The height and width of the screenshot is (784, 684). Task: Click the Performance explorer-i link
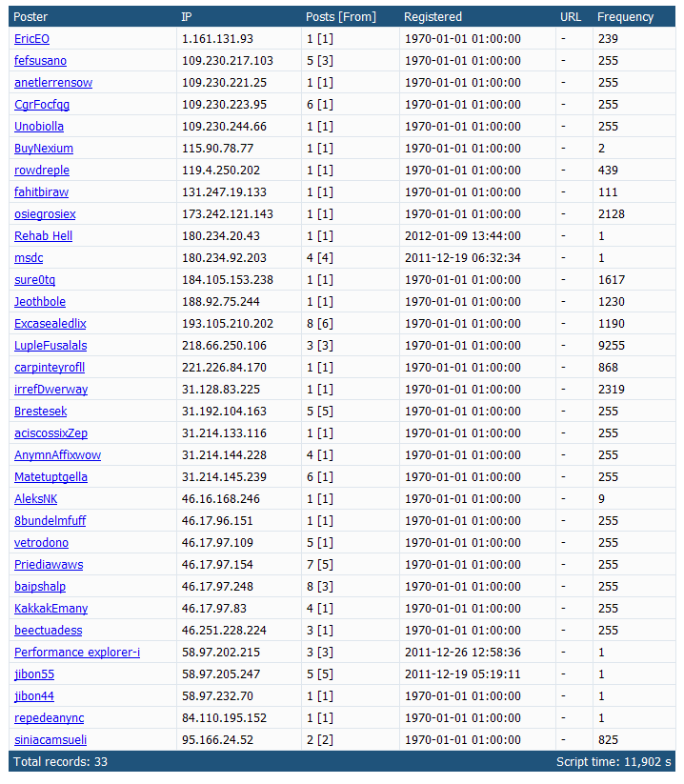click(77, 652)
